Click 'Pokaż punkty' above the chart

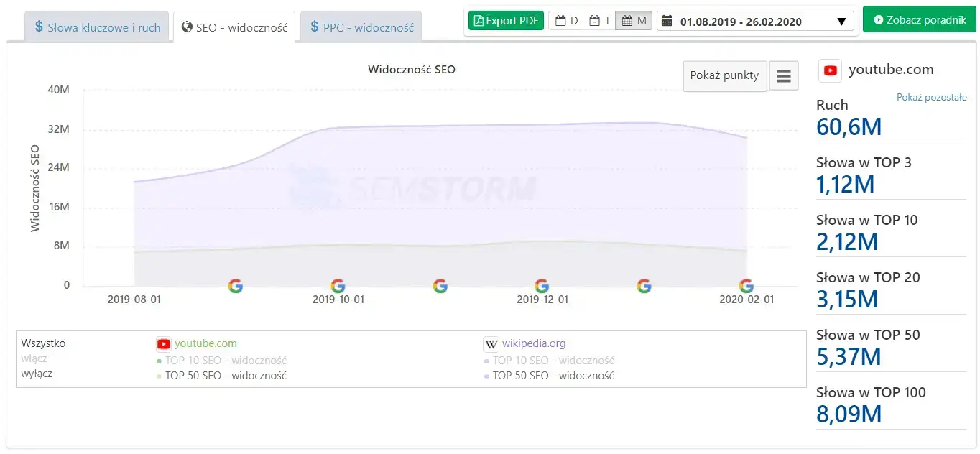coord(724,75)
